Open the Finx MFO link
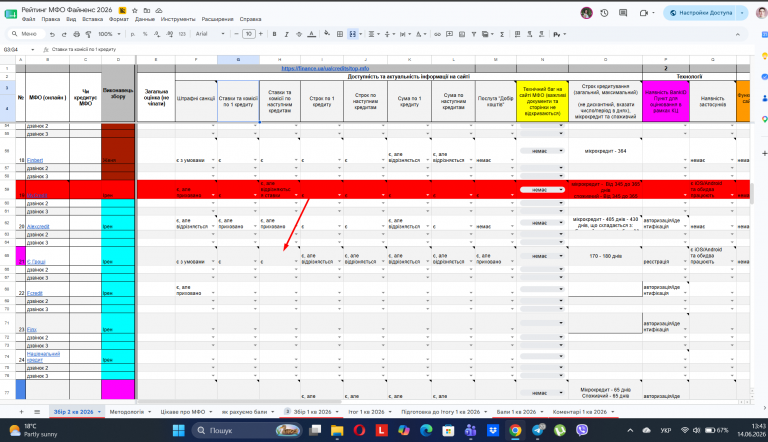This screenshot has width=768, height=442. tap(31, 329)
